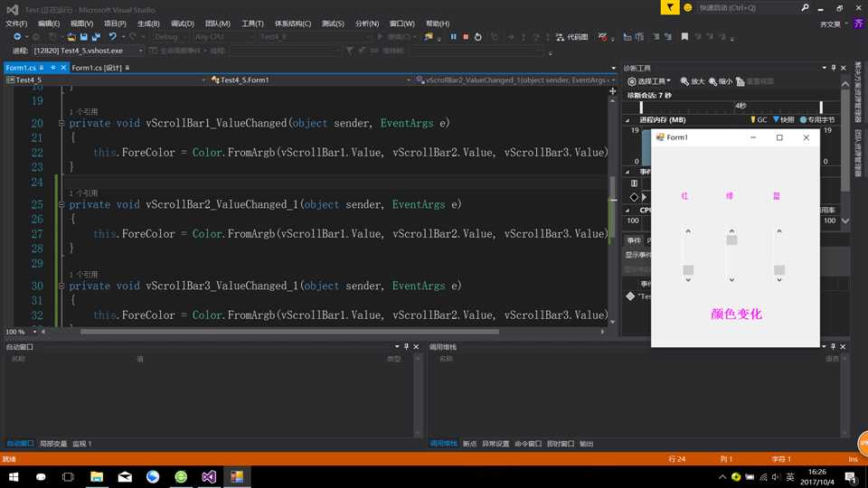The height and width of the screenshot is (488, 868).
Task: Close the 自动窗口 panel
Action: [x=416, y=346]
